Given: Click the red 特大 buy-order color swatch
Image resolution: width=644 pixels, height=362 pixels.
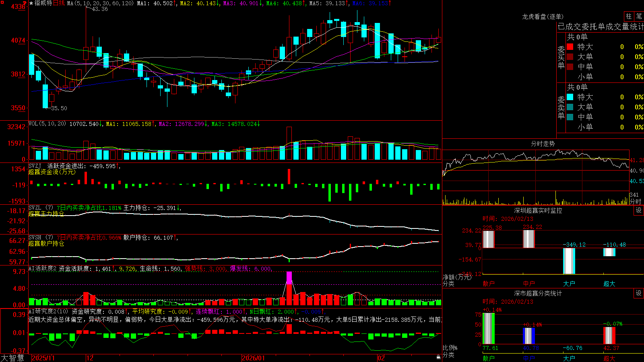Looking at the screenshot, I should coord(570,47).
